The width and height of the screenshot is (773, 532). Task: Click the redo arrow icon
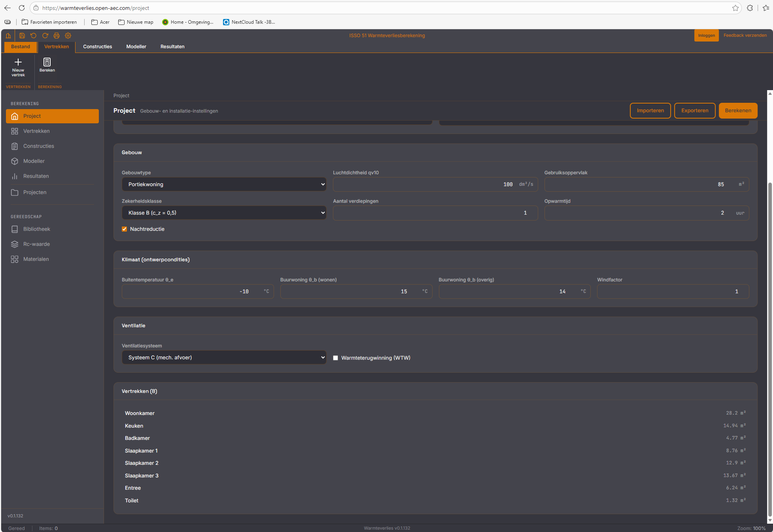[45, 36]
